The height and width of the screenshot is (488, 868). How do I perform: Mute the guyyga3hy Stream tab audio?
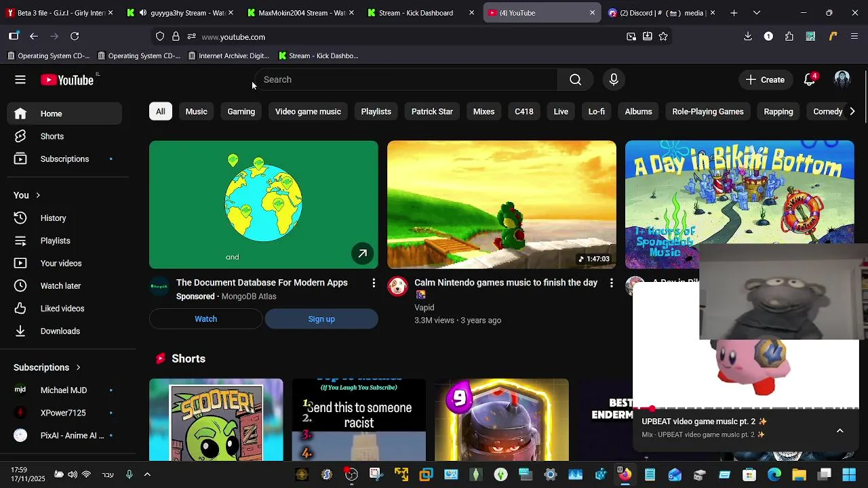[x=142, y=13]
